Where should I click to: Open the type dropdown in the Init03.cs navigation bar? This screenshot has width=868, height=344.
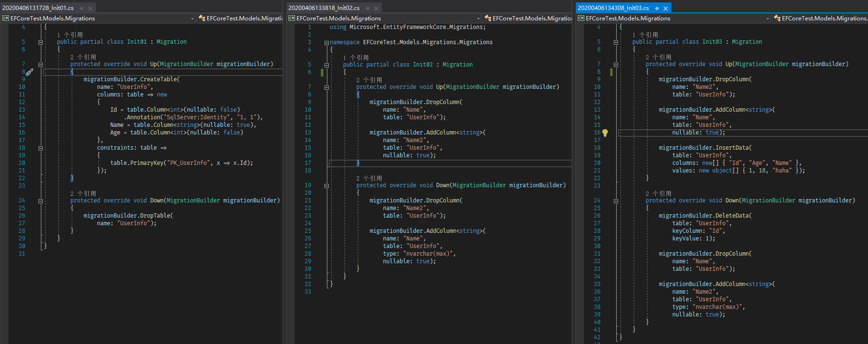tap(820, 18)
